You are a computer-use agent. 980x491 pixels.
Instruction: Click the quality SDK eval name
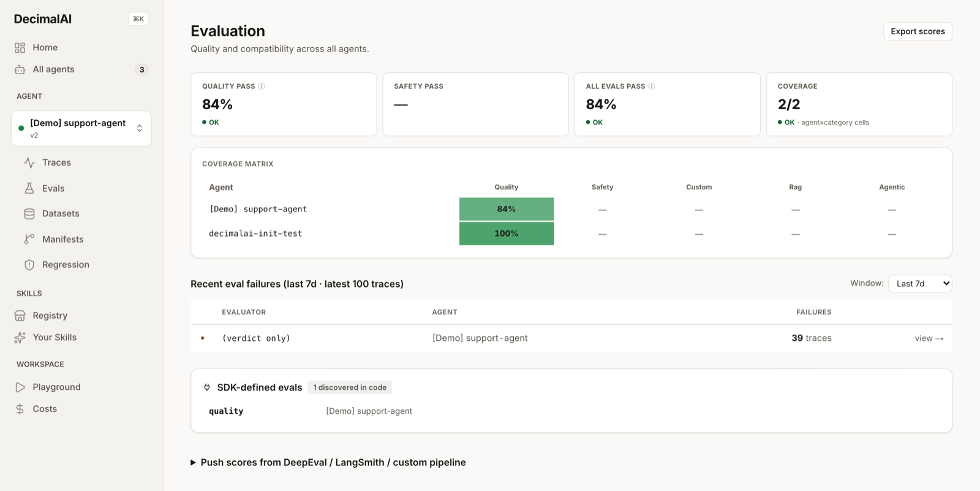click(226, 411)
